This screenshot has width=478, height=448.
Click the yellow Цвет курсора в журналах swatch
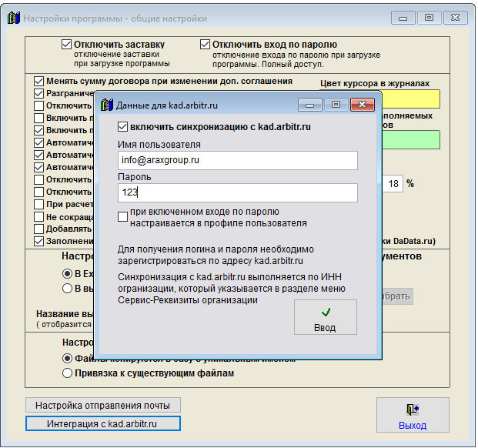411,99
